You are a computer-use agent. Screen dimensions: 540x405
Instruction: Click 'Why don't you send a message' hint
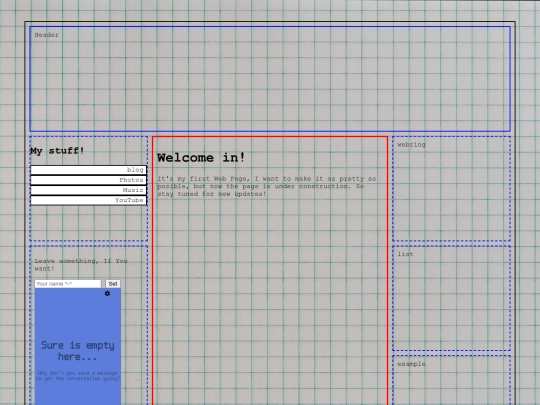click(x=77, y=375)
